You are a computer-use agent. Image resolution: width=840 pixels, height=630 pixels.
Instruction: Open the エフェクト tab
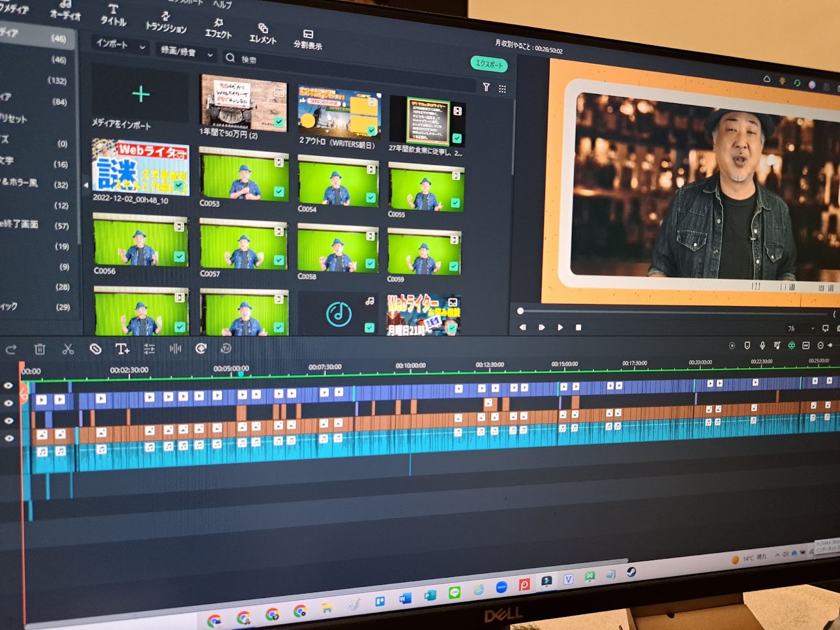[218, 28]
